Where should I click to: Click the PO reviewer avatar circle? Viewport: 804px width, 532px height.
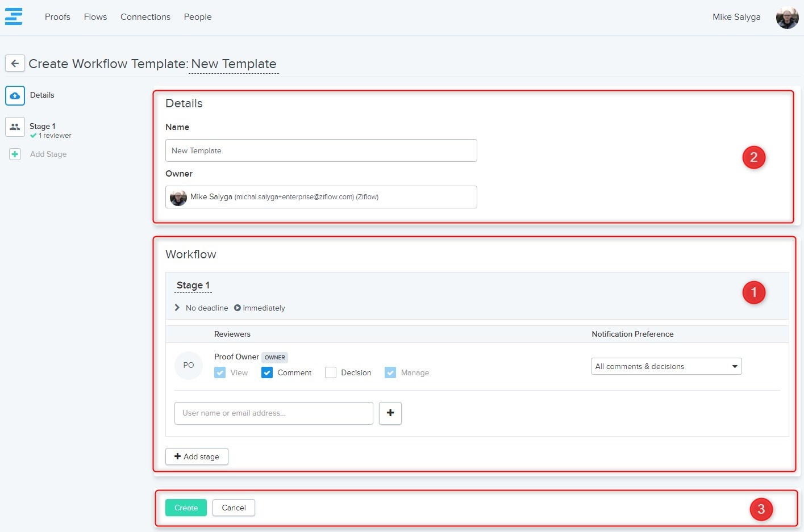(189, 366)
